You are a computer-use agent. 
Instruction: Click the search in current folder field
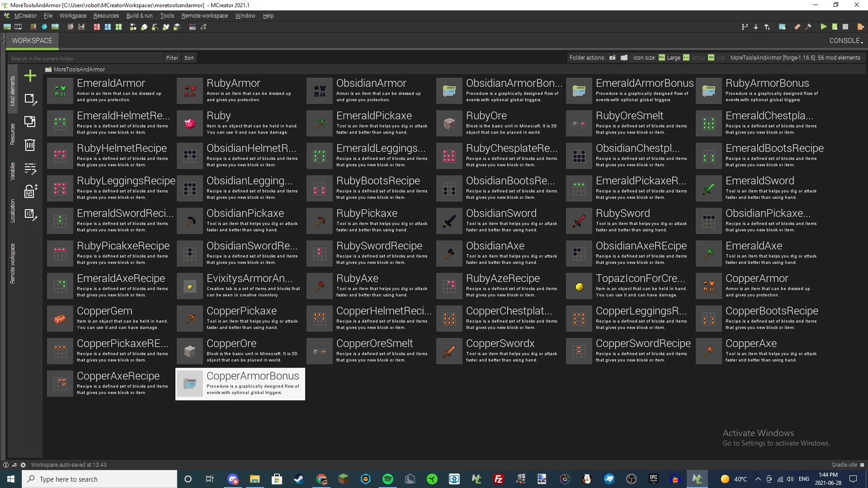(x=85, y=58)
